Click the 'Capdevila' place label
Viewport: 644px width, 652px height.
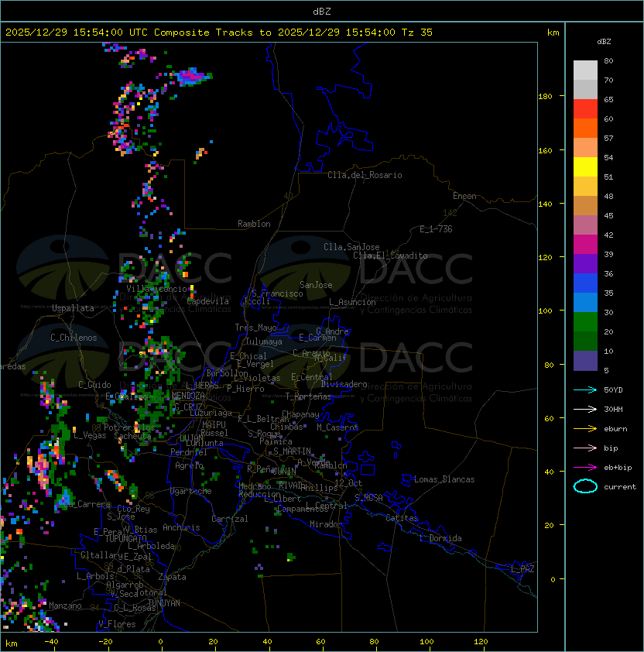pos(207,301)
